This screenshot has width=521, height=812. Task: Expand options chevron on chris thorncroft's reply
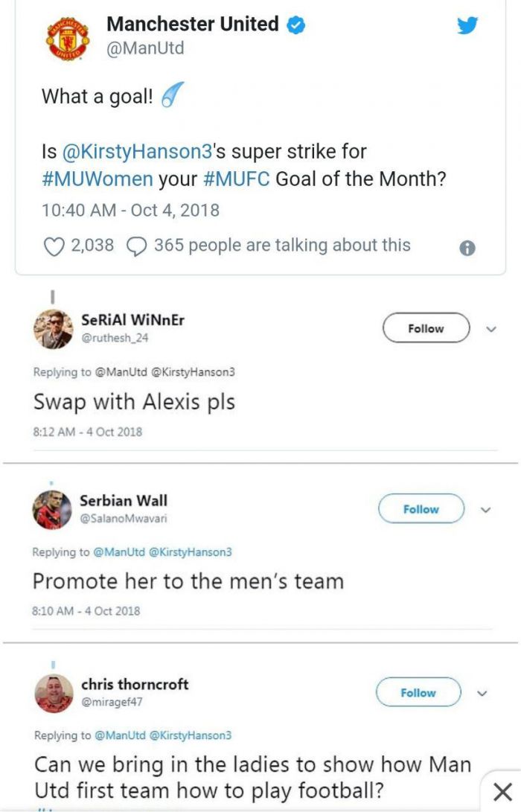tap(482, 693)
